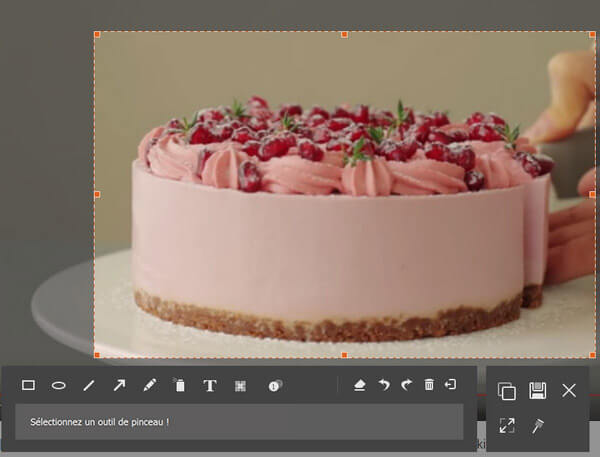The width and height of the screenshot is (600, 457).
Task: Redo the last annotation
Action: click(406, 385)
